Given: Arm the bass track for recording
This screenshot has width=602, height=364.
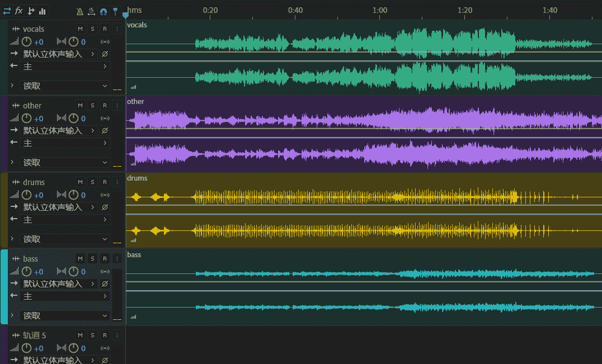Looking at the screenshot, I should (105, 259).
